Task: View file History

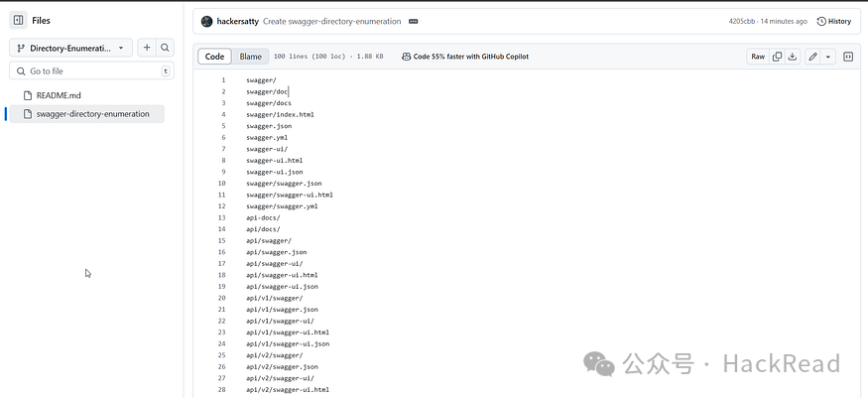Action: (833, 22)
